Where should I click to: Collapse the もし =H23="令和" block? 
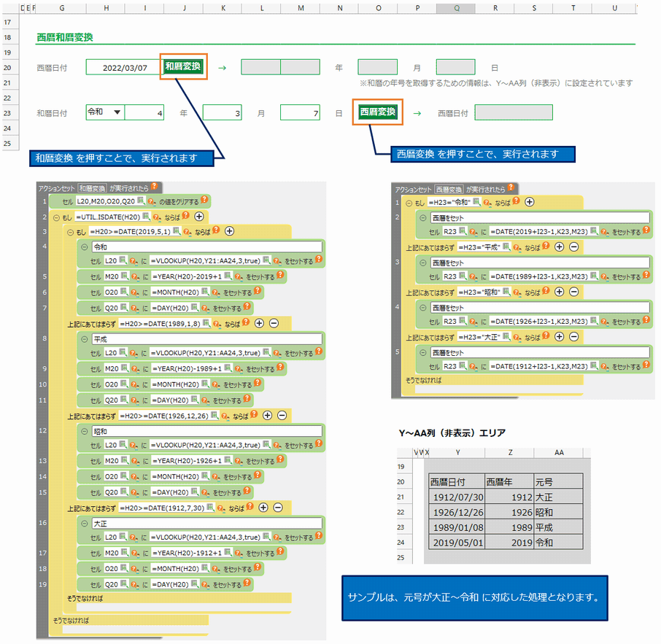click(409, 202)
